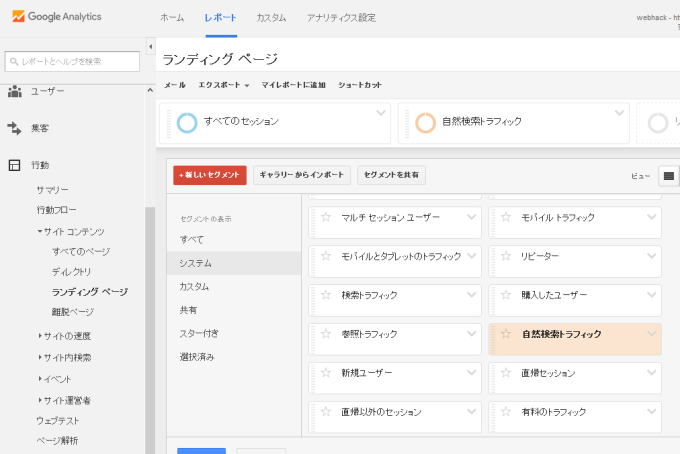Expand the すべてのセッション segment chevron
This screenshot has width=680, height=454.
[381, 112]
